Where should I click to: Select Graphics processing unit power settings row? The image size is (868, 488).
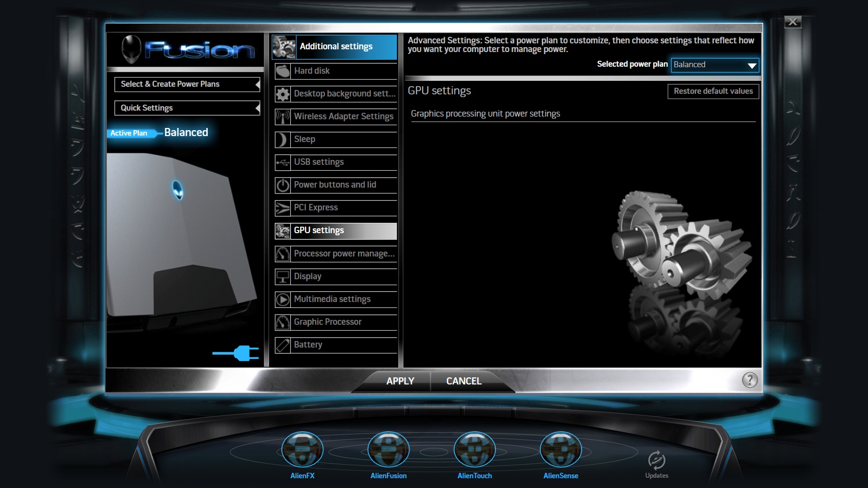coord(583,114)
